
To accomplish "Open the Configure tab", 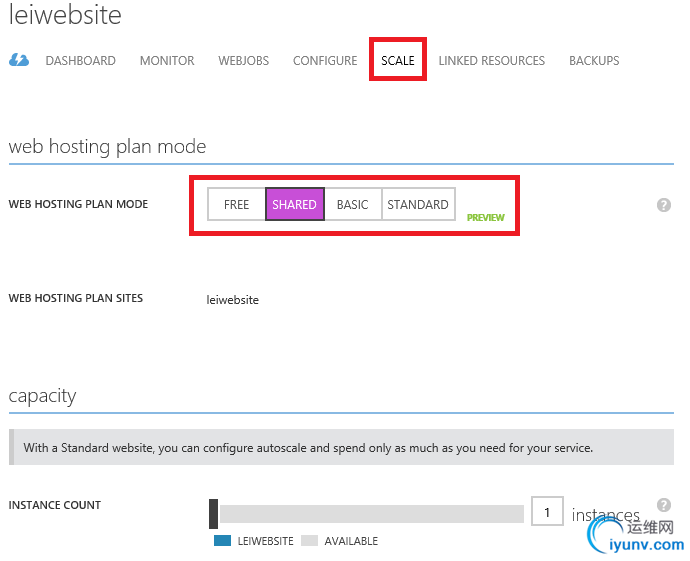I will tap(325, 61).
